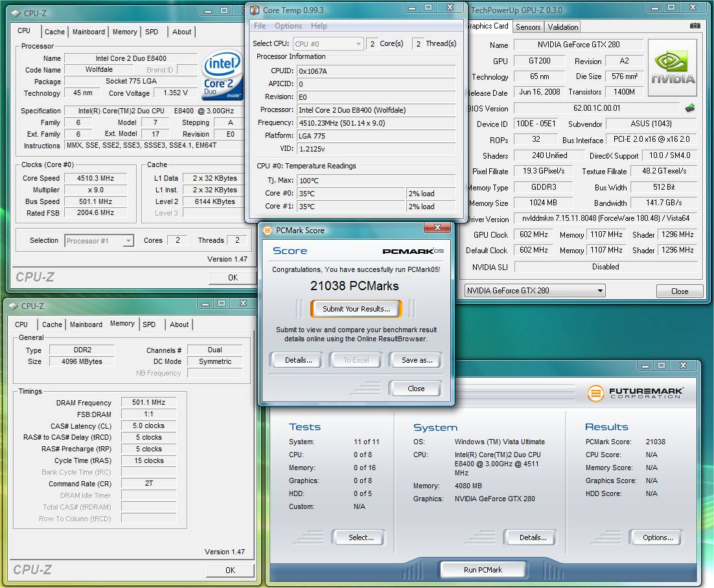Click the Futuremark Corporation logo

click(x=635, y=392)
